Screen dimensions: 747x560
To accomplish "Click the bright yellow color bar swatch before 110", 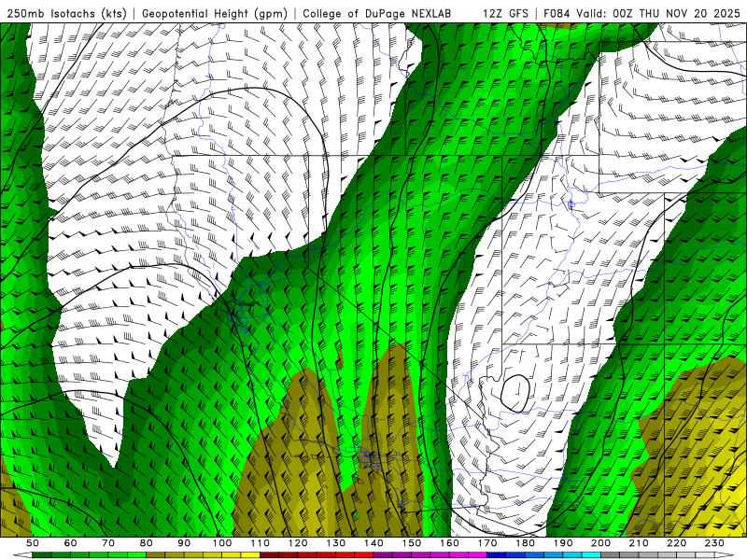I will pos(250,555).
